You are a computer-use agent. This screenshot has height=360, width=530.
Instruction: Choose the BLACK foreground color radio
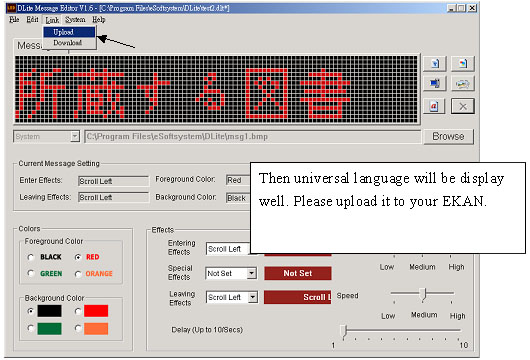(31, 257)
